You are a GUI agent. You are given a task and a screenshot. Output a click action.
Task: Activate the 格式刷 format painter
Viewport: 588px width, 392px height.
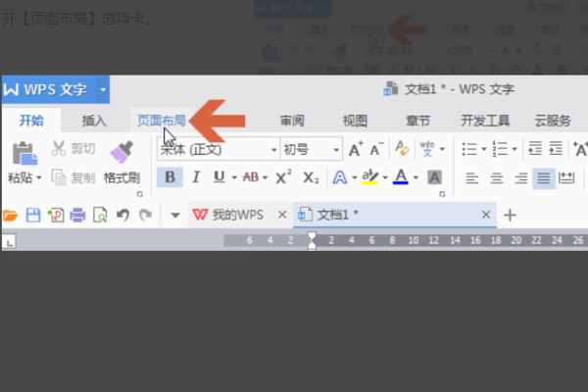[122, 163]
